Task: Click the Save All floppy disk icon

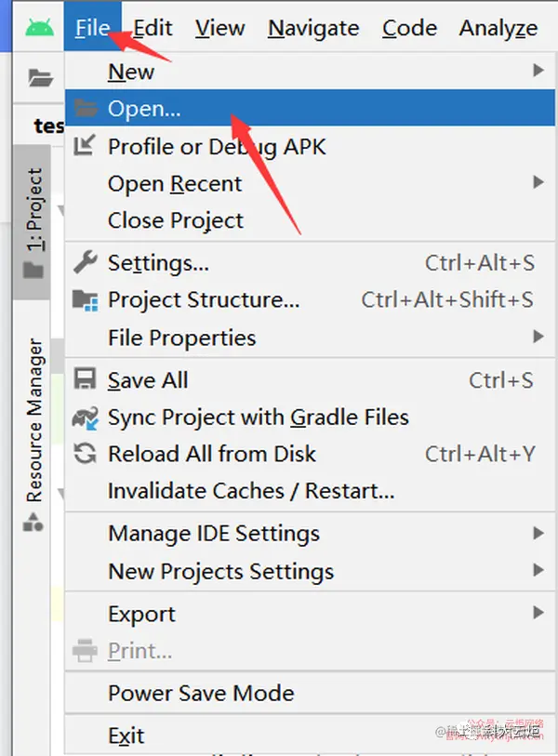Action: (86, 380)
